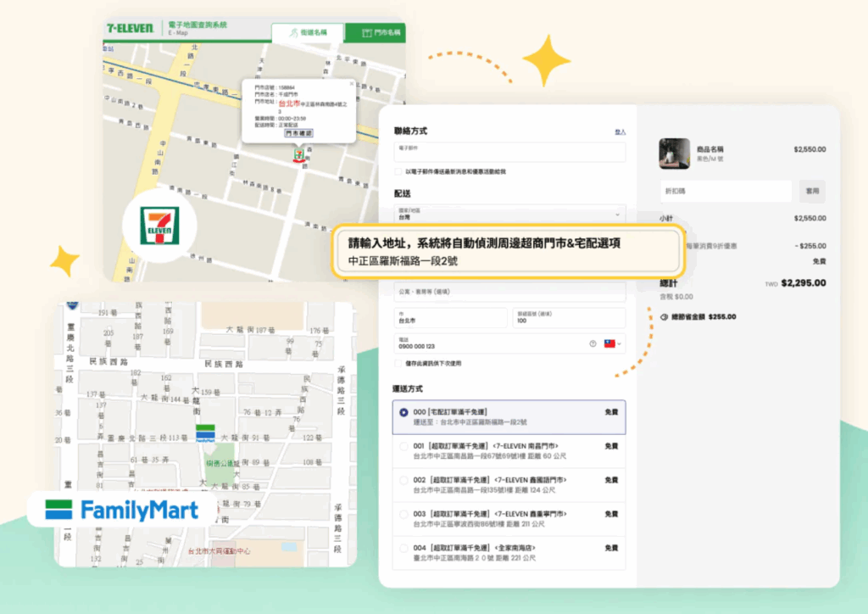868x614 pixels.
Task: Click the 運送方式 section heading
Action: coord(408,388)
